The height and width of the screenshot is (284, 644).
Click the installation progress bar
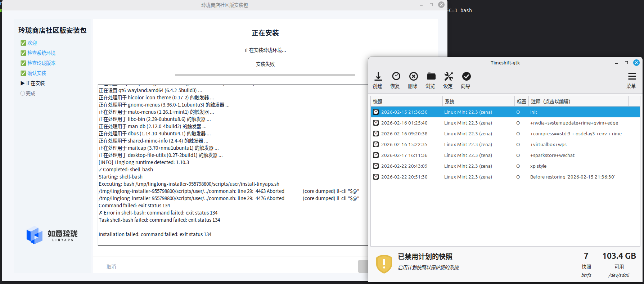click(265, 75)
